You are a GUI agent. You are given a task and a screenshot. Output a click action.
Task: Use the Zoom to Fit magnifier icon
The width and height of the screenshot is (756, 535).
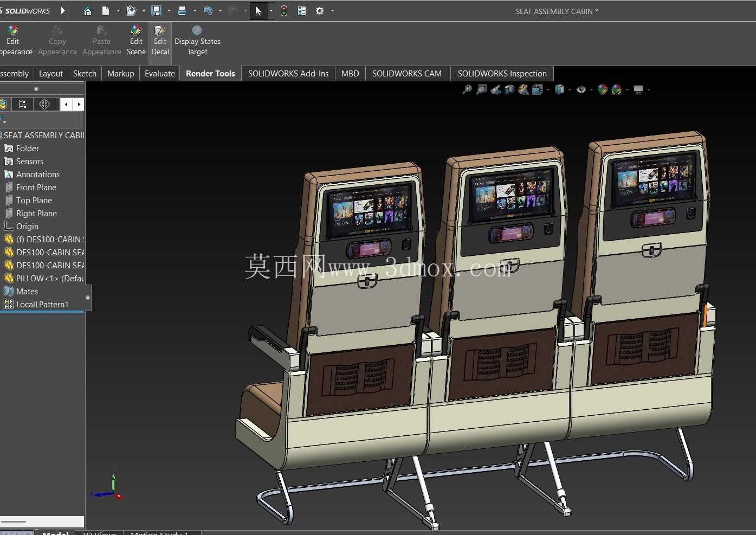tap(467, 89)
